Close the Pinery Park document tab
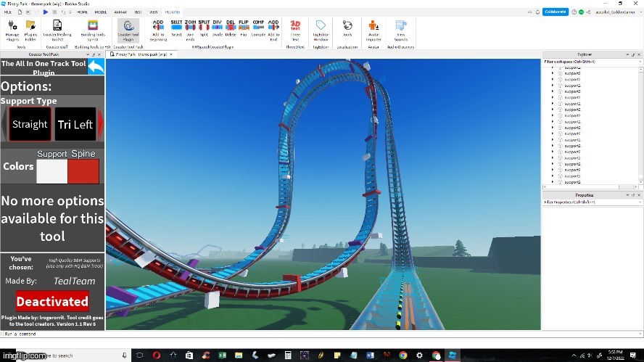Screen dimensions: 644x362 pos(171,54)
